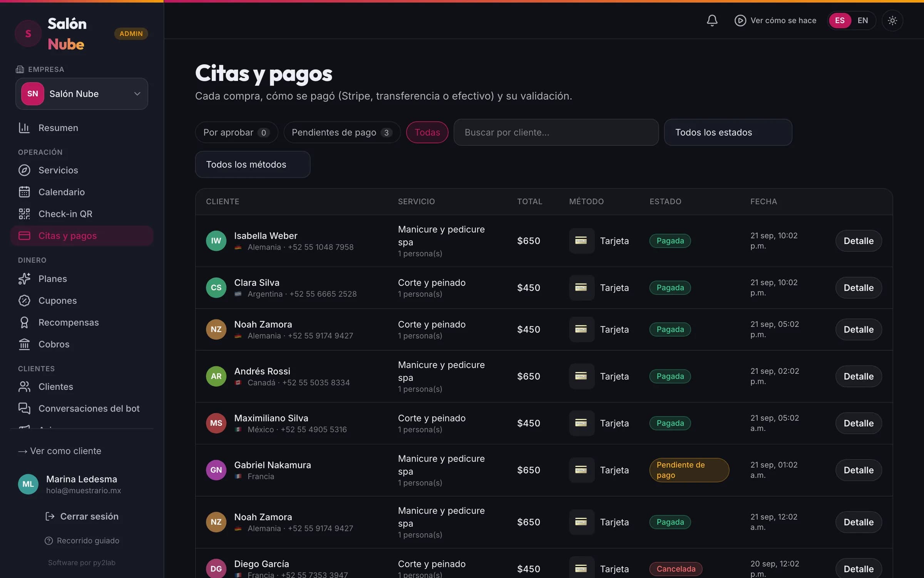The width and height of the screenshot is (924, 578).
Task: Open Detalle for Clara Silva
Action: click(858, 287)
